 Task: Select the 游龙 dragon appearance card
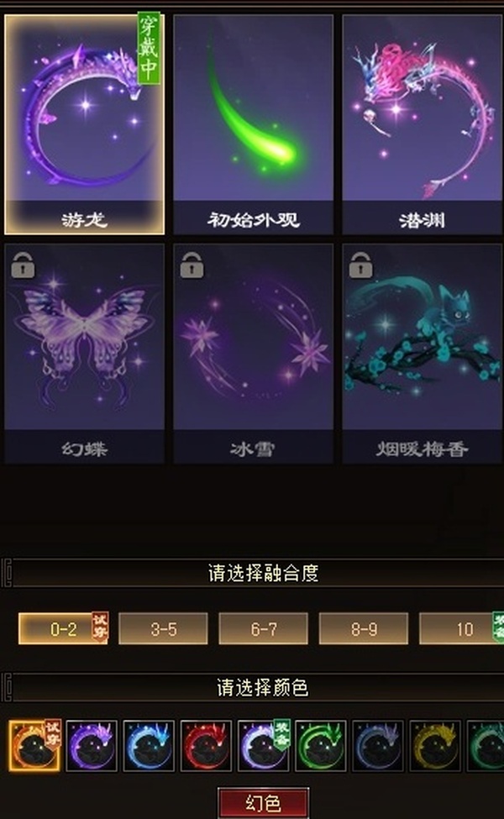click(84, 124)
